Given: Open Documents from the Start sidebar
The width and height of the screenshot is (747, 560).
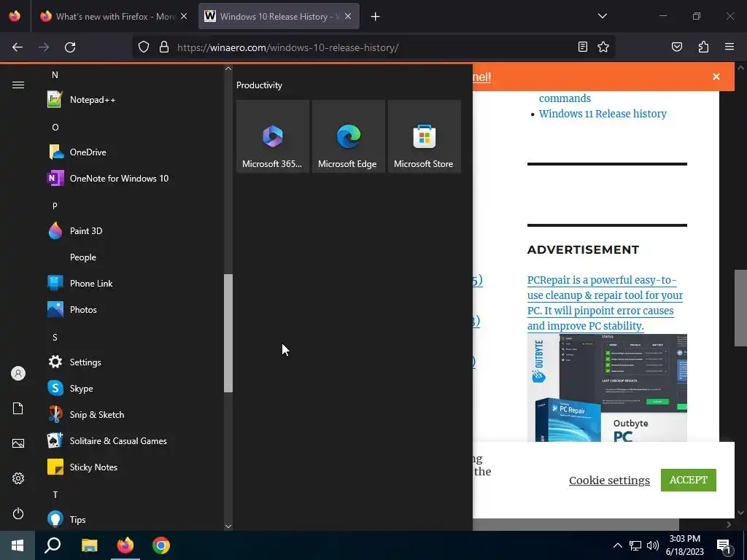Looking at the screenshot, I should point(18,408).
